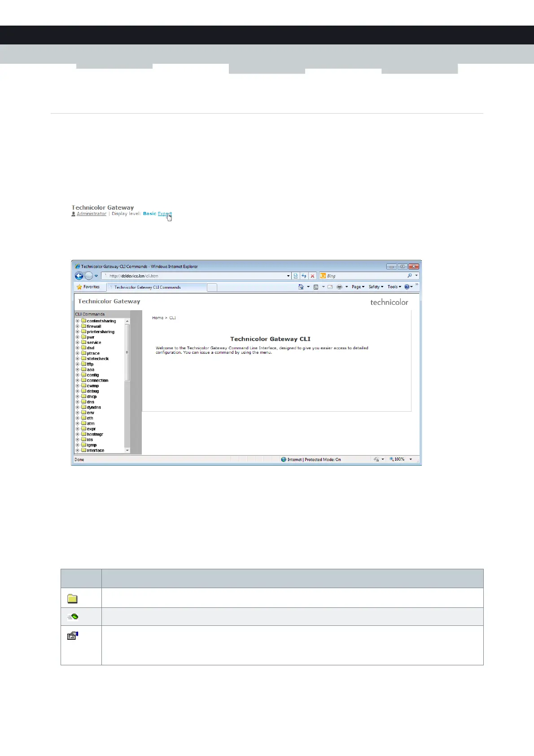Open the zoom level dropdown arrow
The image size is (534, 756).
pos(411,460)
